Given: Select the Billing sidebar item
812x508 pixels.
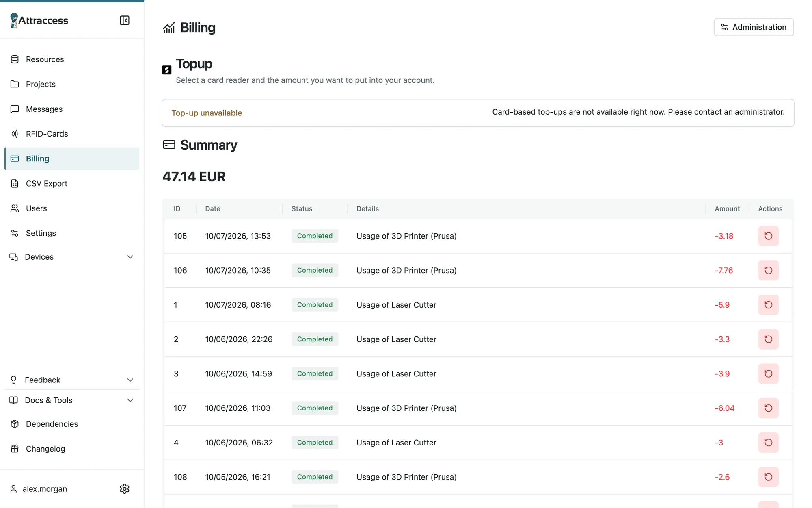Looking at the screenshot, I should pos(72,158).
